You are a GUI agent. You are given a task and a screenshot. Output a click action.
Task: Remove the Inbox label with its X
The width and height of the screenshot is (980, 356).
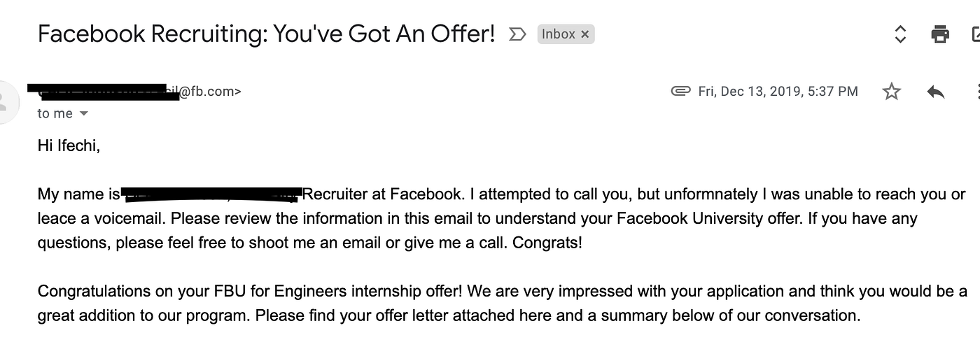(585, 34)
